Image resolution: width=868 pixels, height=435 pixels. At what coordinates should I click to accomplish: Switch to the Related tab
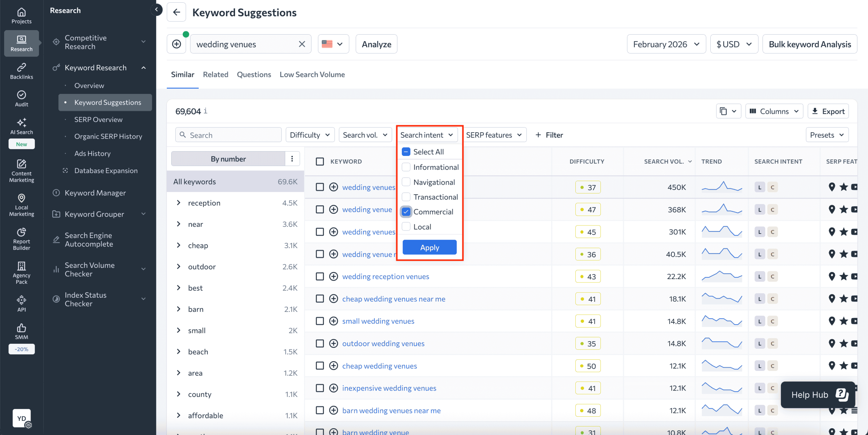coord(215,75)
